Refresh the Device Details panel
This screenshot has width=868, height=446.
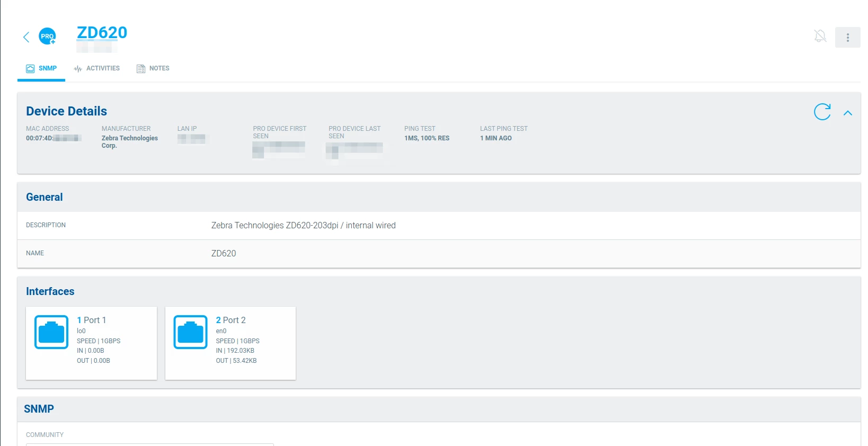click(822, 112)
